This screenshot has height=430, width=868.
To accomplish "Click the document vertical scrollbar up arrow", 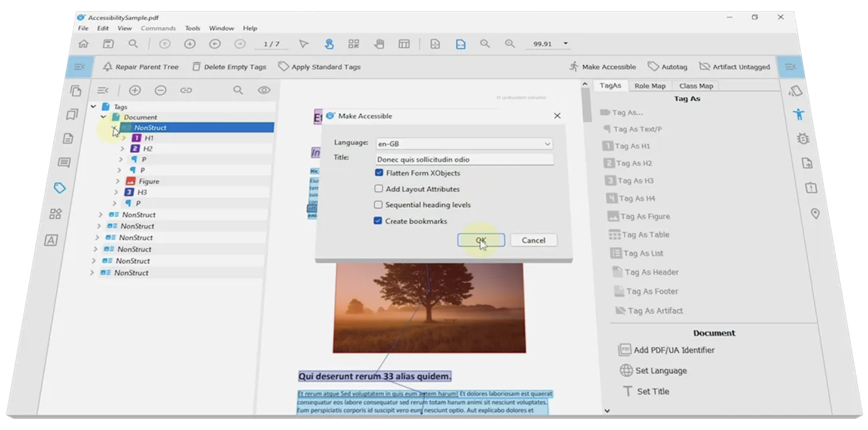I will pos(585,84).
